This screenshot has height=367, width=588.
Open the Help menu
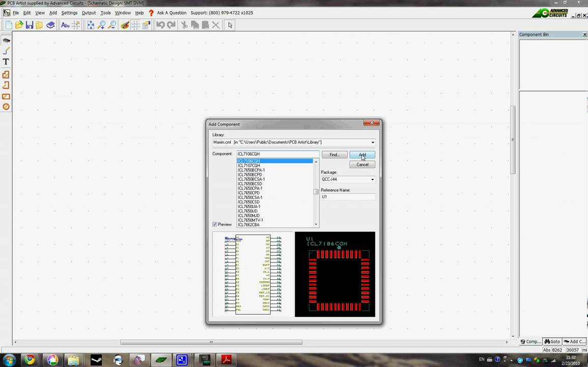[139, 13]
